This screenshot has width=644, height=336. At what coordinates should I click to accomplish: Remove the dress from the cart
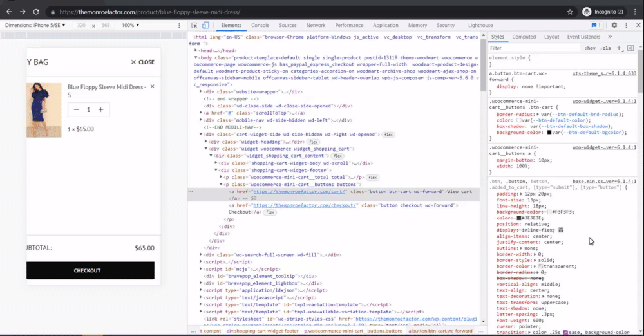153,87
